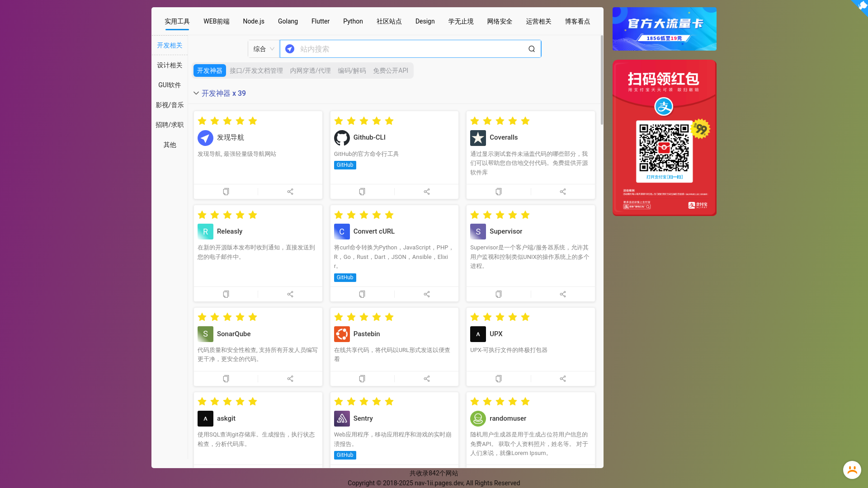The height and width of the screenshot is (488, 868).
Task: Copy link icon on Github-CLI card
Action: coord(362,192)
